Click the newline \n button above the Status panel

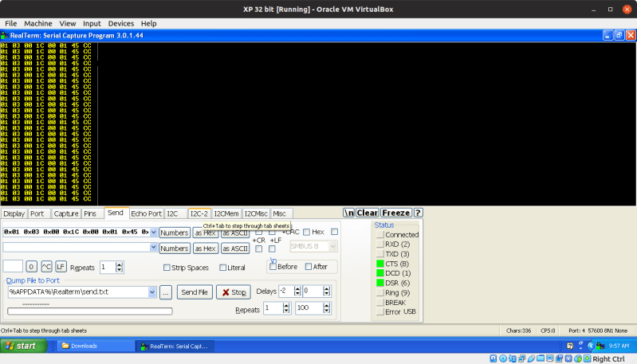click(348, 213)
